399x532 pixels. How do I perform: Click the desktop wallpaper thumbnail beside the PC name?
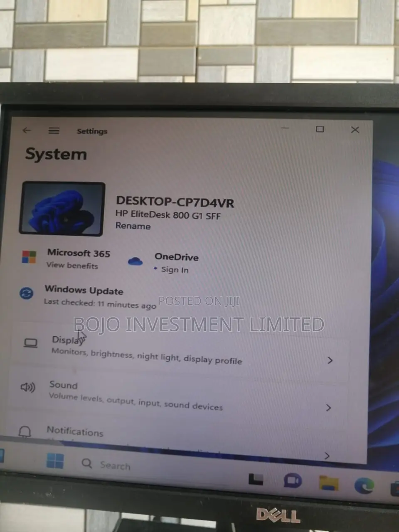pos(62,209)
